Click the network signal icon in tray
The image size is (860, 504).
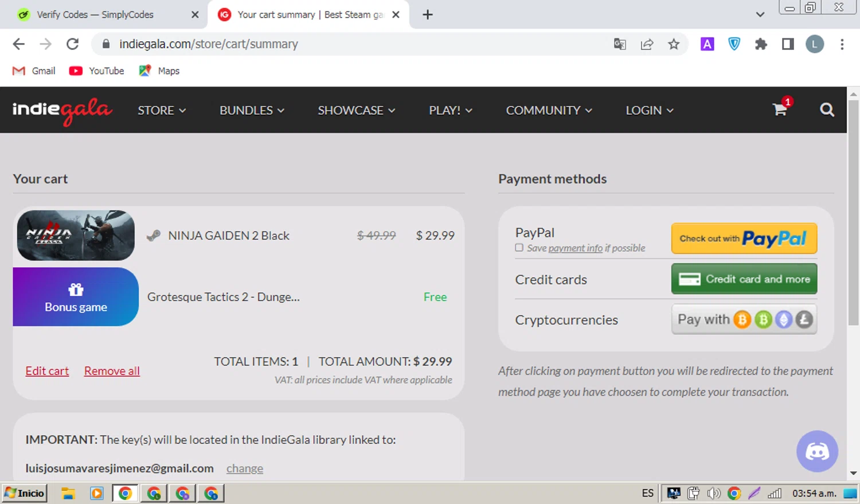point(775,493)
